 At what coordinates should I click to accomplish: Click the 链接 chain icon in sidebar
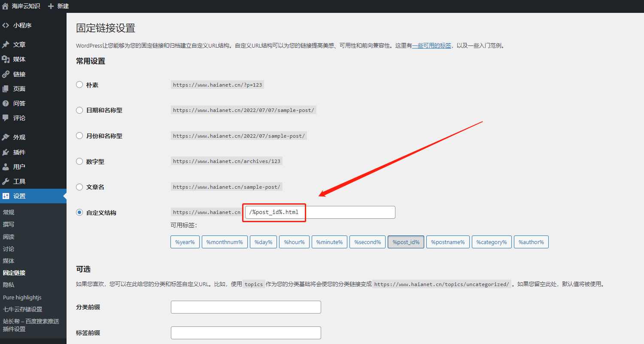pos(6,74)
